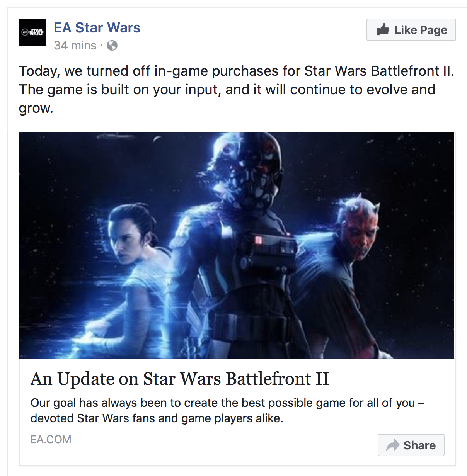Click the Like Page text label
The height and width of the screenshot is (476, 467).
[421, 30]
